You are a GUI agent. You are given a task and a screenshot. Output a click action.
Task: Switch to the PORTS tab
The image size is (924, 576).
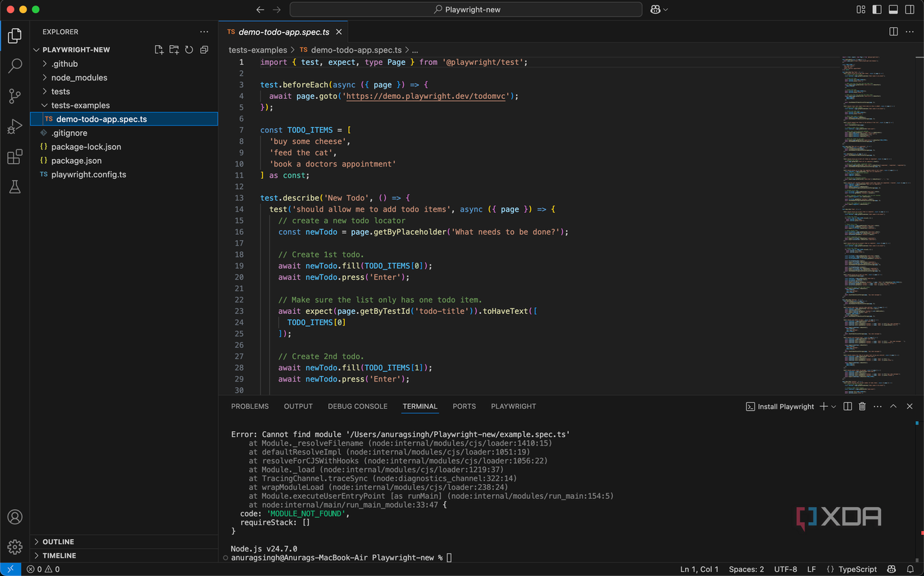point(464,406)
